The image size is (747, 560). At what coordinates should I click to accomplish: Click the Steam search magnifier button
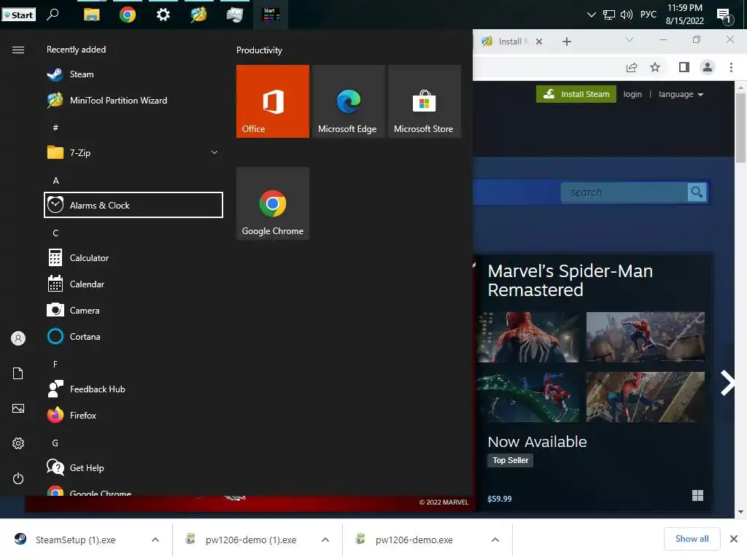tap(697, 192)
